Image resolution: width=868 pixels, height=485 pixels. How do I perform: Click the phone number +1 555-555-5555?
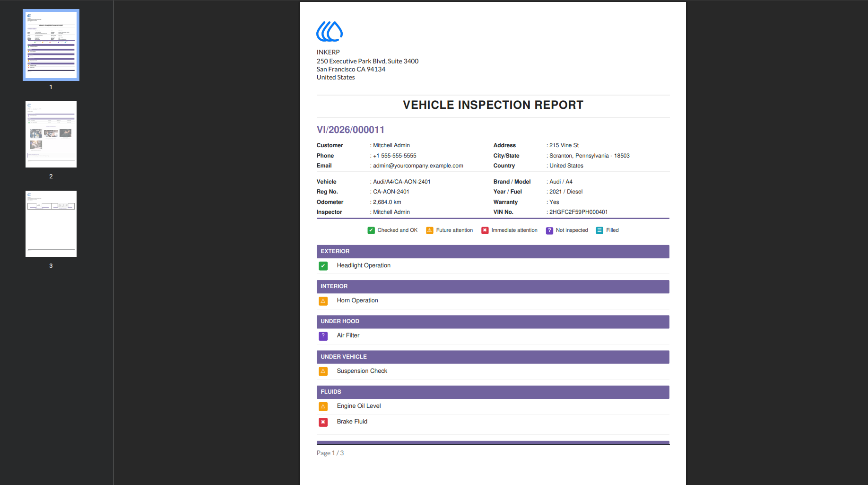click(x=395, y=156)
